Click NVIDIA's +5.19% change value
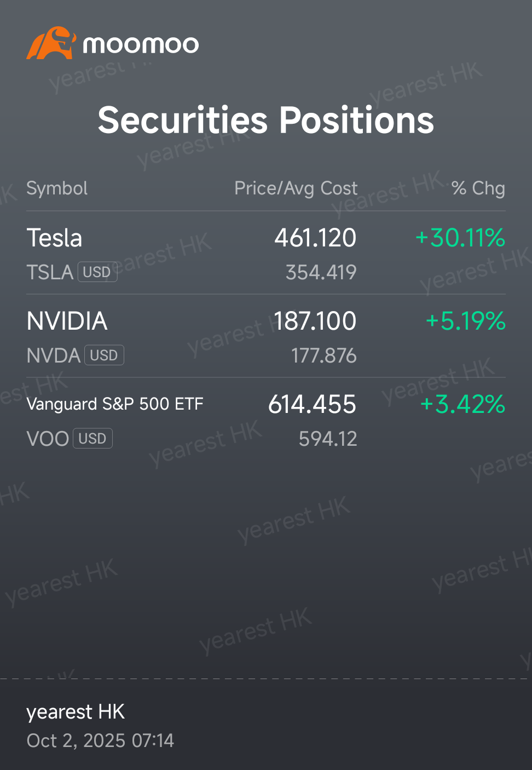The width and height of the screenshot is (532, 770). point(466,321)
